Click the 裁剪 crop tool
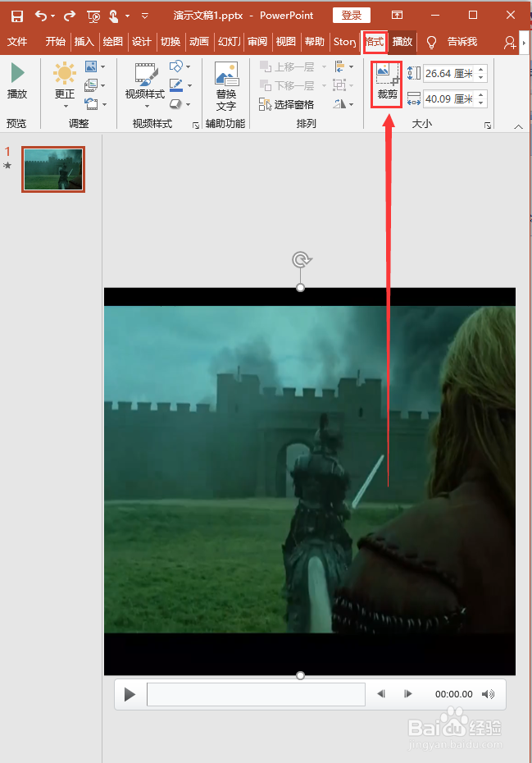Screen dimensions: 532x763 tap(387, 84)
